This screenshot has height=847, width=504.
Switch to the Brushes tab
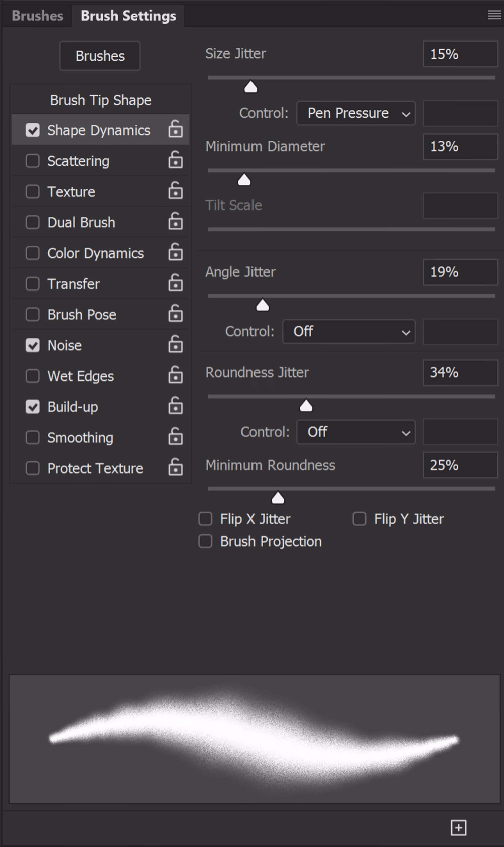37,16
